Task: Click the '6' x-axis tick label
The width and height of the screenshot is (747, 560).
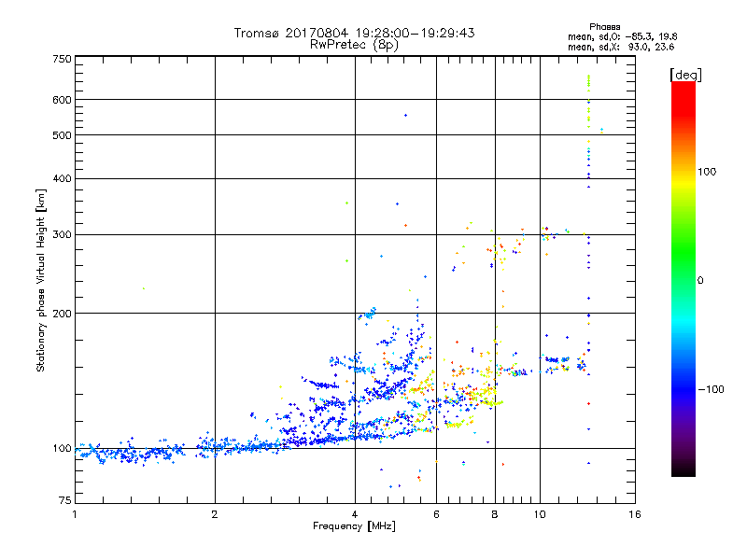Action: pos(436,514)
